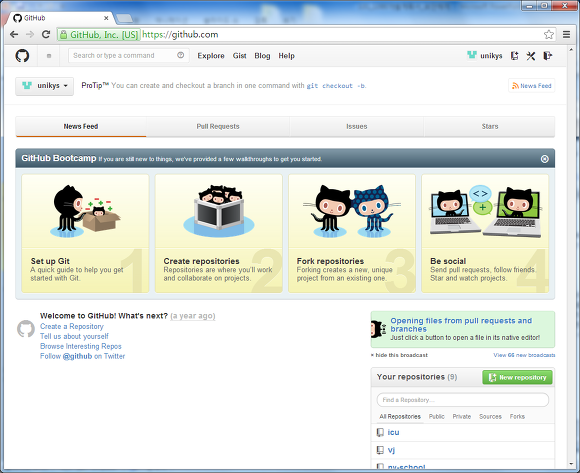Image resolution: width=580 pixels, height=473 pixels.
Task: Open the Opening files from pull requests broadcast
Action: tap(461, 325)
